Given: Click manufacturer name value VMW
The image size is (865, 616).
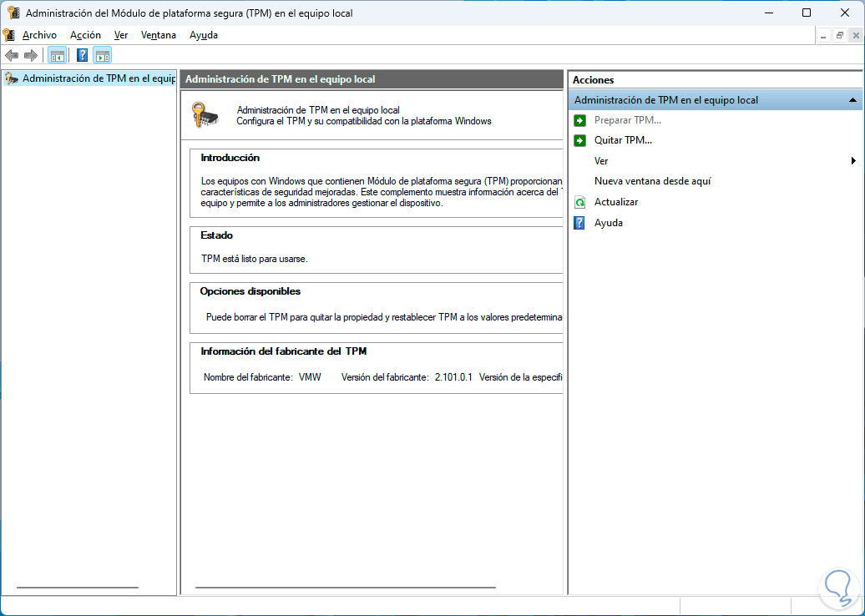Looking at the screenshot, I should pyautogui.click(x=310, y=378).
